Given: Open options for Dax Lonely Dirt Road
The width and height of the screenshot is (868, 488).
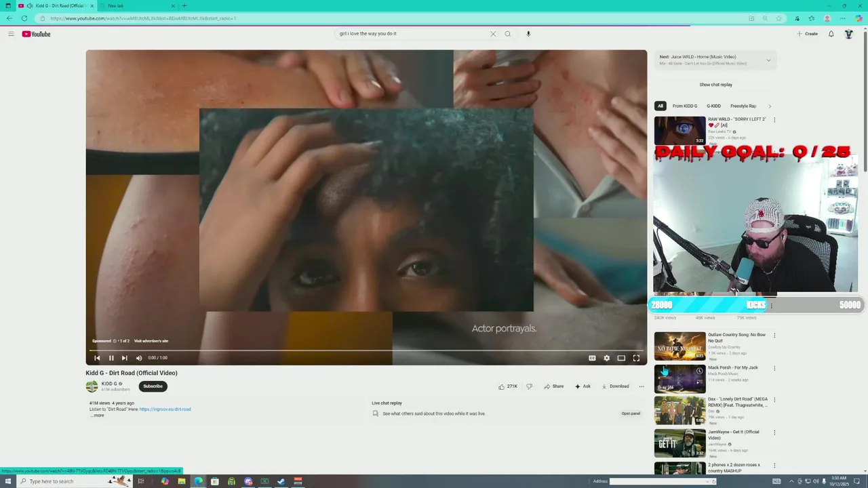Looking at the screenshot, I should click(774, 400).
